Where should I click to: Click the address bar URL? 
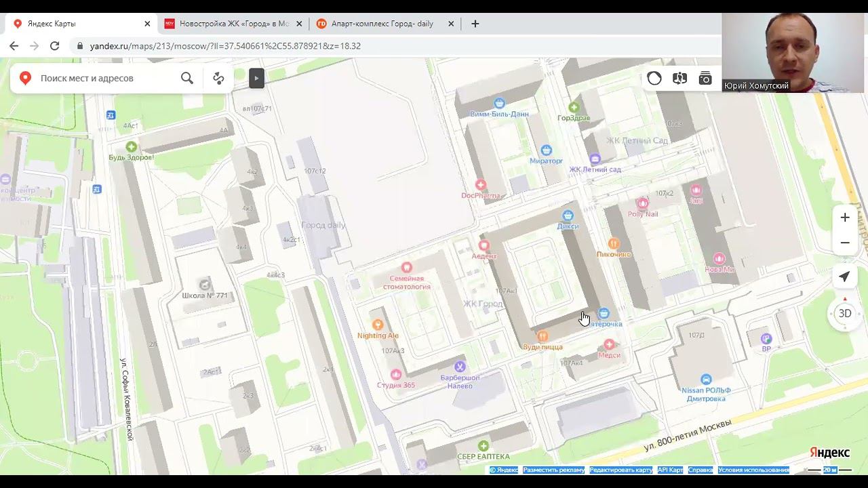tap(225, 46)
